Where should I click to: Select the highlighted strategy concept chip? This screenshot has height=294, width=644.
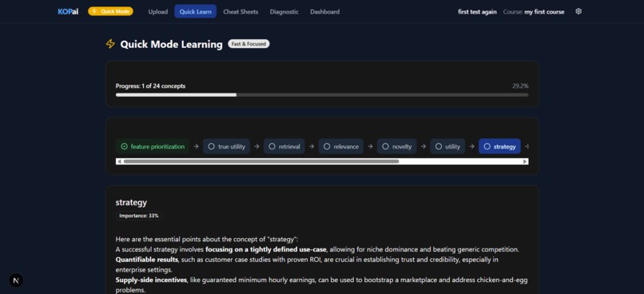tap(499, 146)
